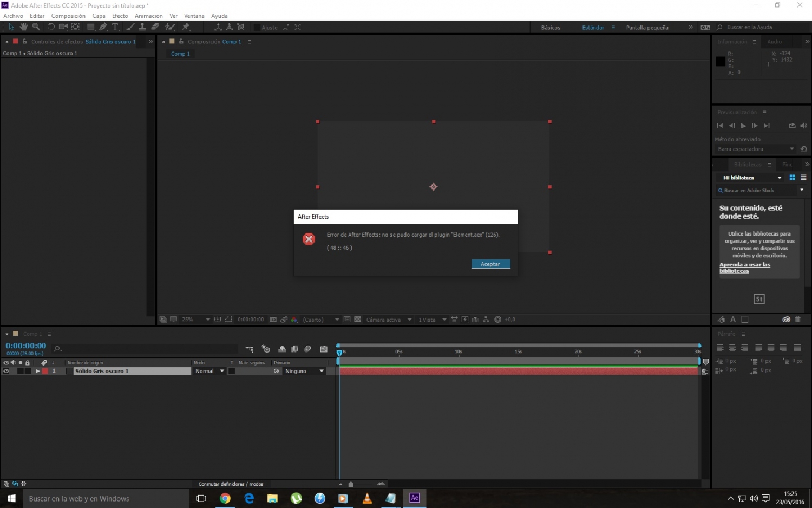Select the Roto Brush tool
The image size is (812, 508).
pos(170,27)
